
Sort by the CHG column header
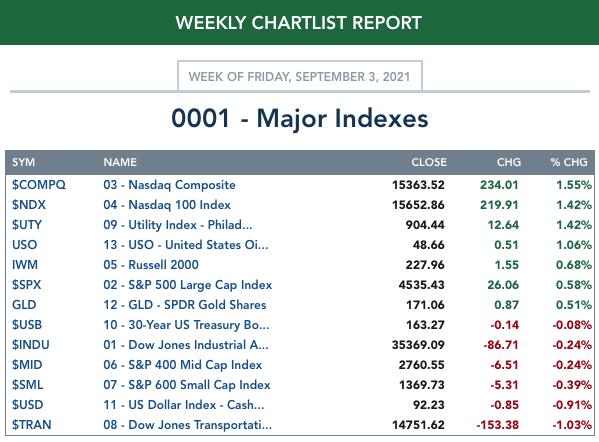click(508, 162)
